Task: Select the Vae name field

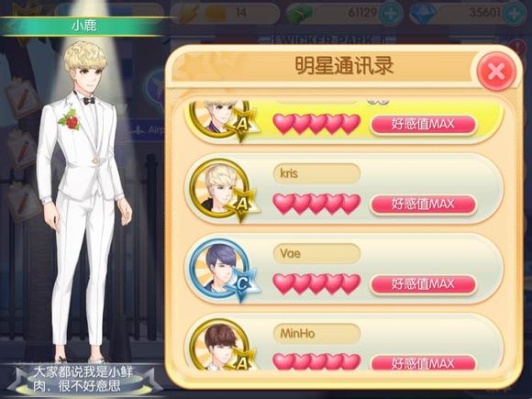Action: pos(316,253)
